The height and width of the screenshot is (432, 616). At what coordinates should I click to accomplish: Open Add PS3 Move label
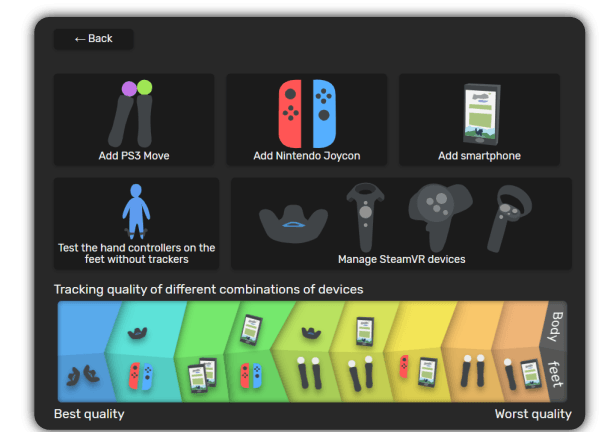coord(134,156)
